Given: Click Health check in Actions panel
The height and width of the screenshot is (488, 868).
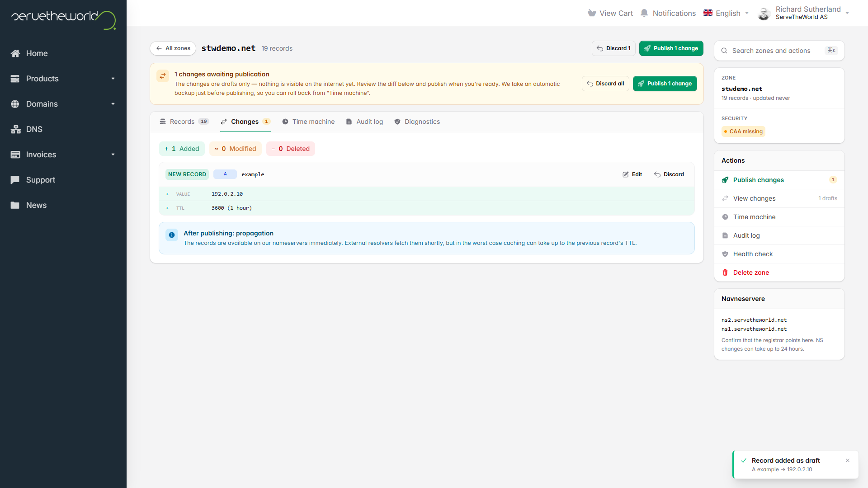Looking at the screenshot, I should tap(779, 254).
